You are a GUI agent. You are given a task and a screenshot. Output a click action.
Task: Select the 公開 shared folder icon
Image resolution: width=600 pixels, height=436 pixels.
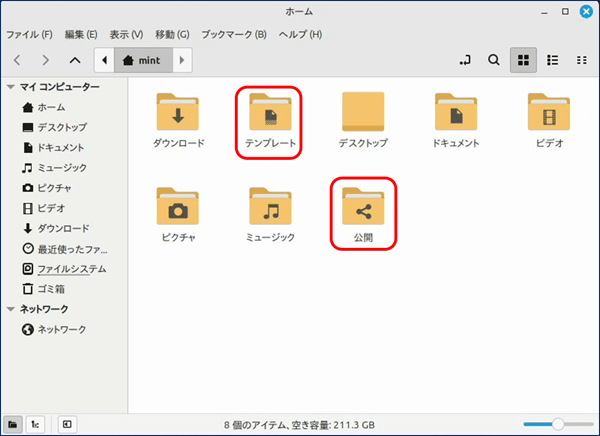pyautogui.click(x=363, y=206)
